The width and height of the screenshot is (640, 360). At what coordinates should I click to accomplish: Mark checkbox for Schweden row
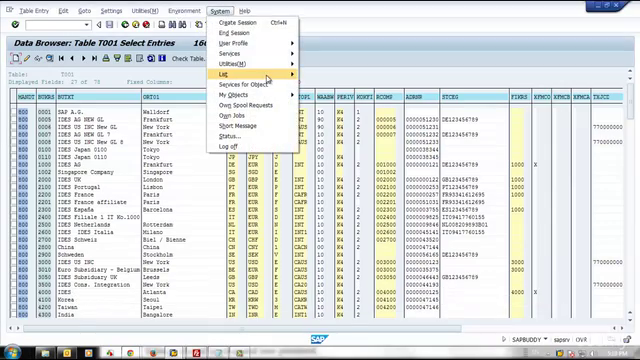(x=13, y=255)
